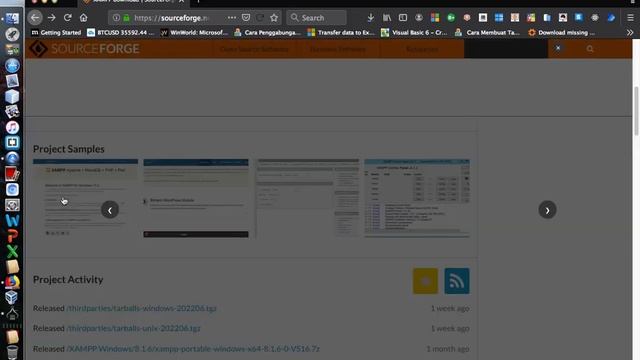Open Microsoft Word from the Dock
Viewport: 640px width, 360px height.
click(12, 220)
